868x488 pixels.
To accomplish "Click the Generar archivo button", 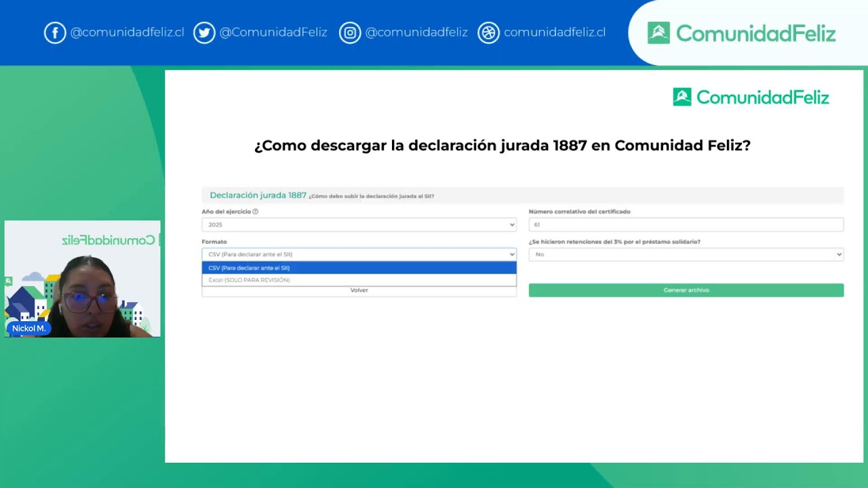I will [686, 290].
